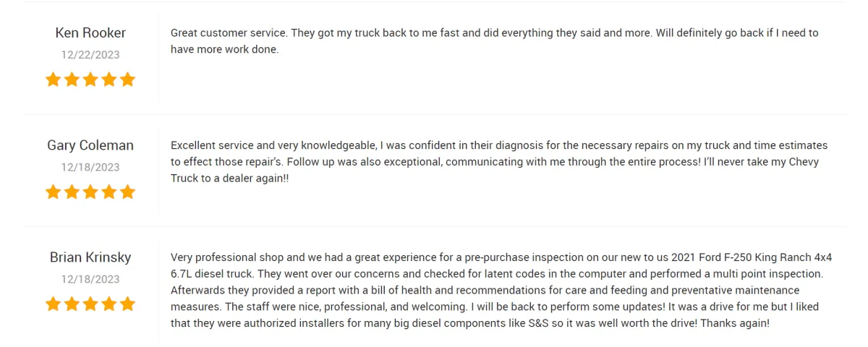Click third star in Ken Rooker's rating

[90, 80]
